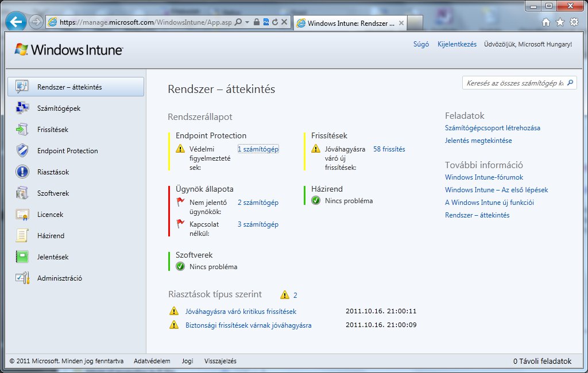
Task: Open Szoftverek in the sidebar
Action: [x=76, y=193]
